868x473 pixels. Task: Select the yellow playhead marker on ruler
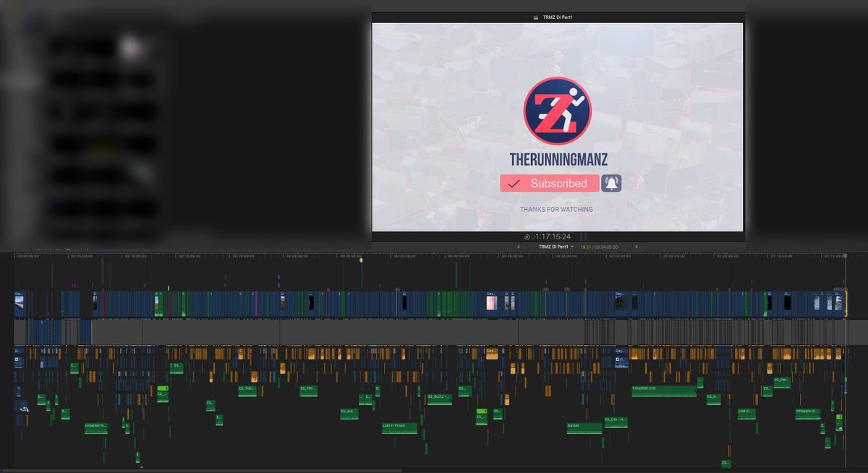(x=361, y=260)
